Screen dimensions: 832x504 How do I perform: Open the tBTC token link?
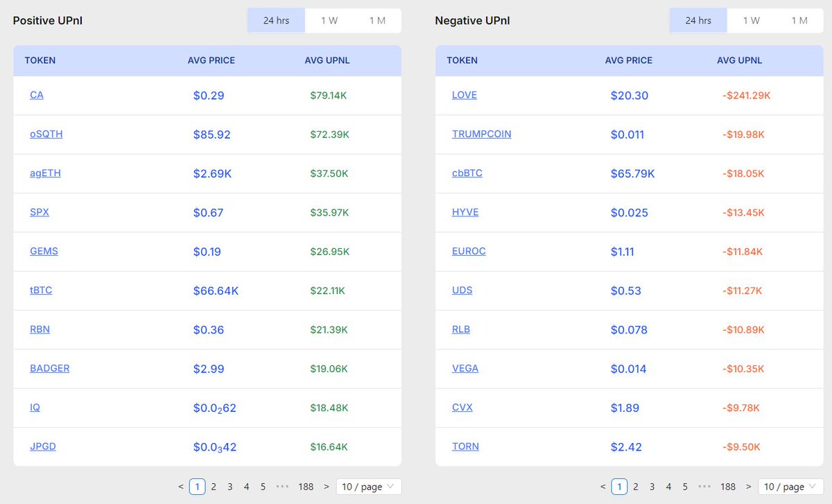click(x=41, y=290)
